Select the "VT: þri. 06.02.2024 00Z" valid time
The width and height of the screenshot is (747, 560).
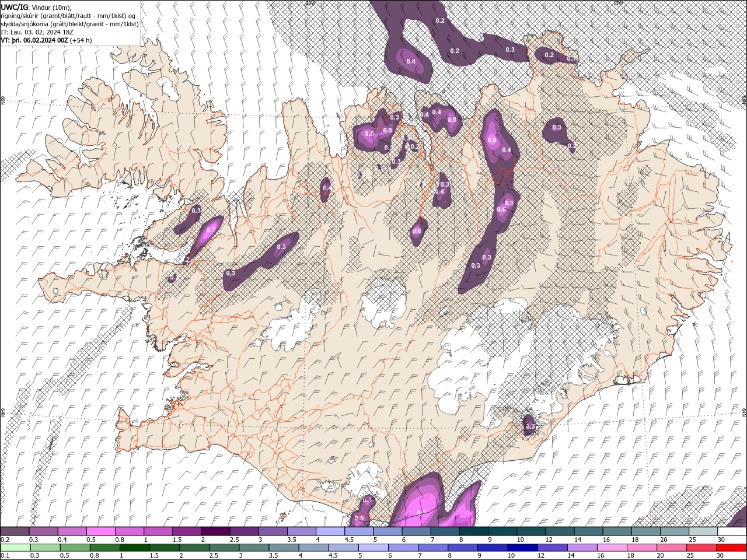pos(34,40)
